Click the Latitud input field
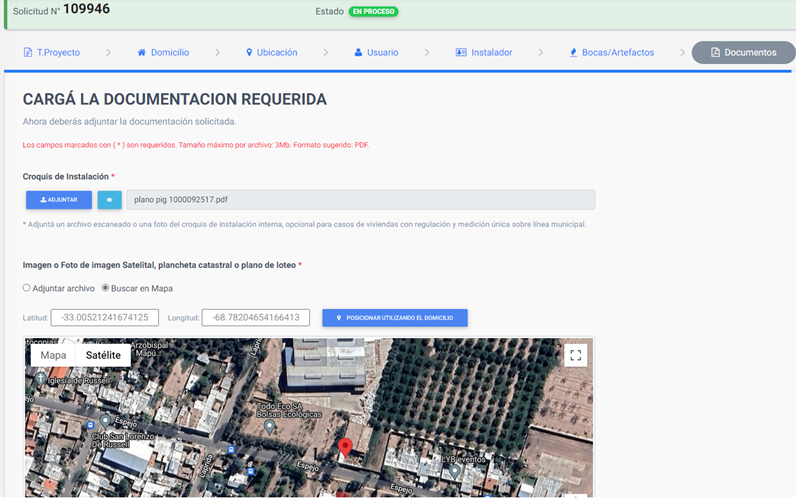The height and width of the screenshot is (500, 797). [105, 318]
